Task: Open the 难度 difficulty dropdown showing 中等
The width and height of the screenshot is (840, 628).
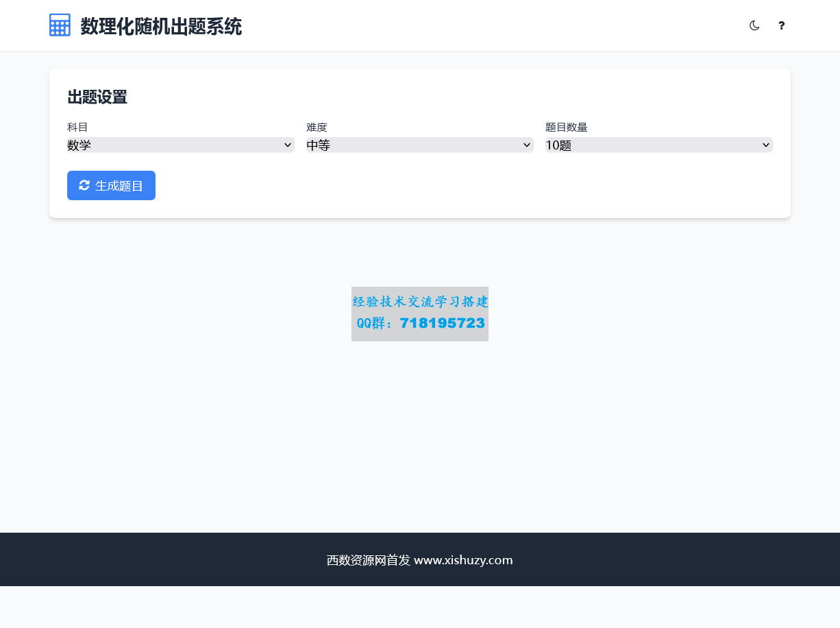Action: (x=419, y=145)
